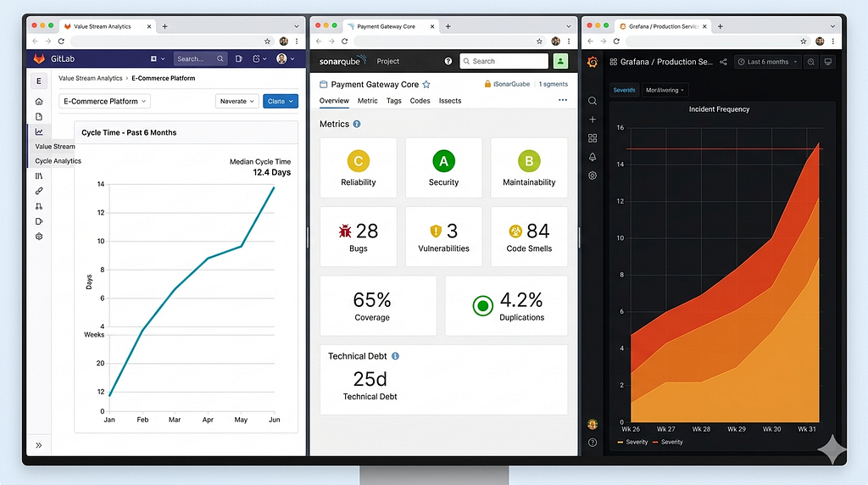The width and height of the screenshot is (868, 485).
Task: Click the GitLab search field
Action: coord(200,59)
